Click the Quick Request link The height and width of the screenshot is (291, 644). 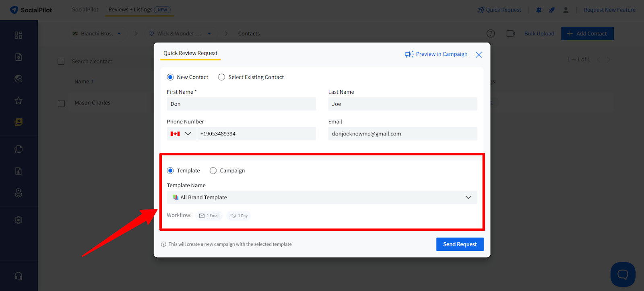pos(500,10)
